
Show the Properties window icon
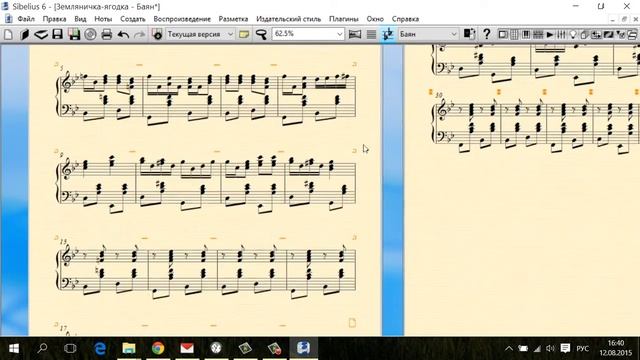(620, 34)
